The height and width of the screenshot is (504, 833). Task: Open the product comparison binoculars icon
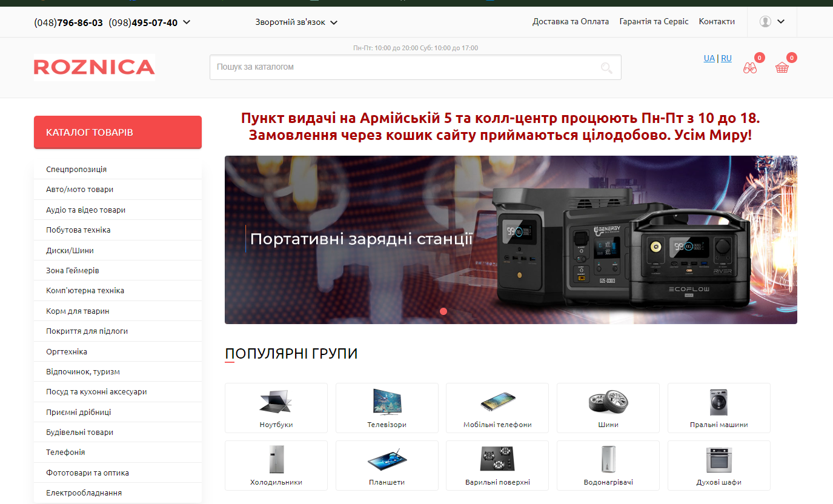point(750,68)
